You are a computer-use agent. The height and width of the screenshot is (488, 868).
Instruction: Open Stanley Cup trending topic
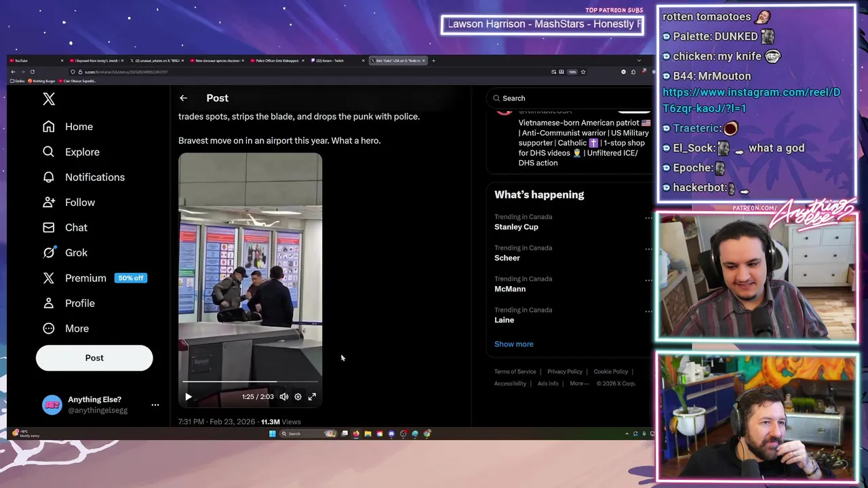(516, 227)
